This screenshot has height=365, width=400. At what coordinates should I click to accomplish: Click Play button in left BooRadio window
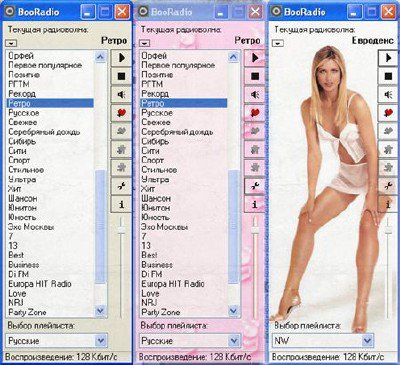coord(121,58)
